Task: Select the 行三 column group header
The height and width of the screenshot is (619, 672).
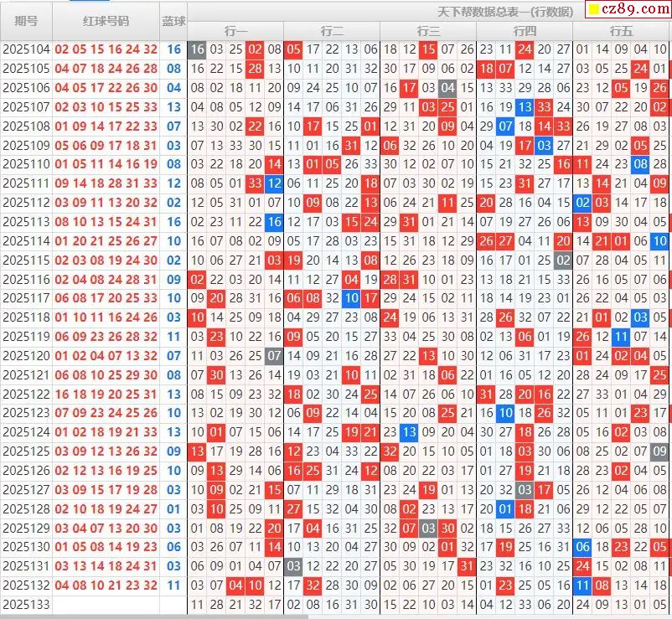Action: [x=428, y=31]
